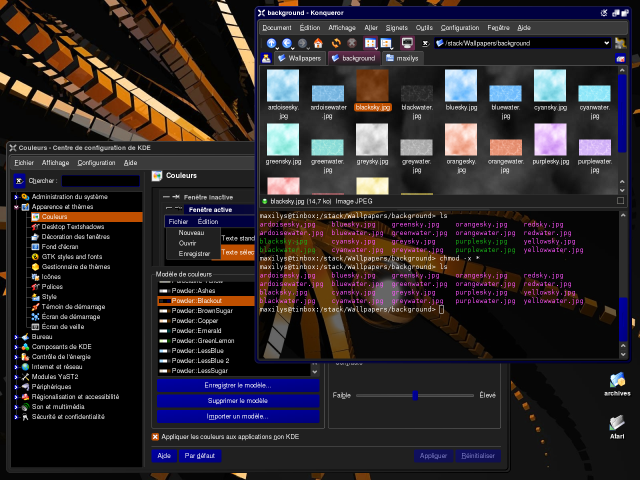Open 'Gestionnaire de thèmes' settings item
Viewport: 640px width, 480px height.
pos(76,267)
